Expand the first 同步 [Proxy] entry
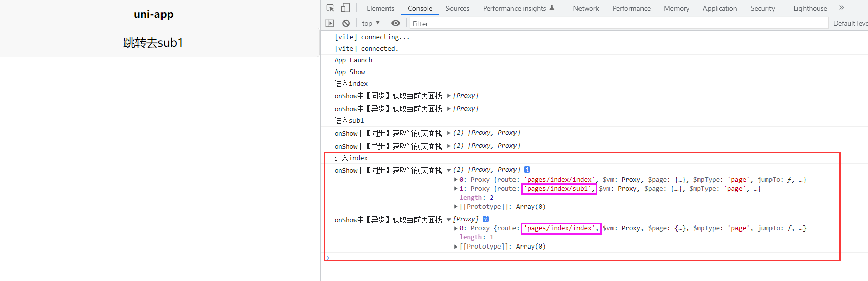This screenshot has height=281, width=868. (x=449, y=96)
